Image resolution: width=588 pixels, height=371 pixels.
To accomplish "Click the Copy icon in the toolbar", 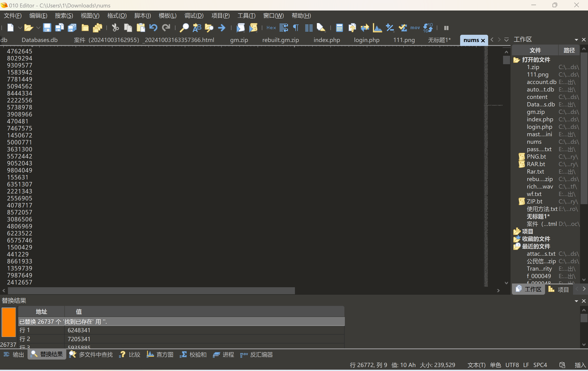I will click(x=128, y=28).
